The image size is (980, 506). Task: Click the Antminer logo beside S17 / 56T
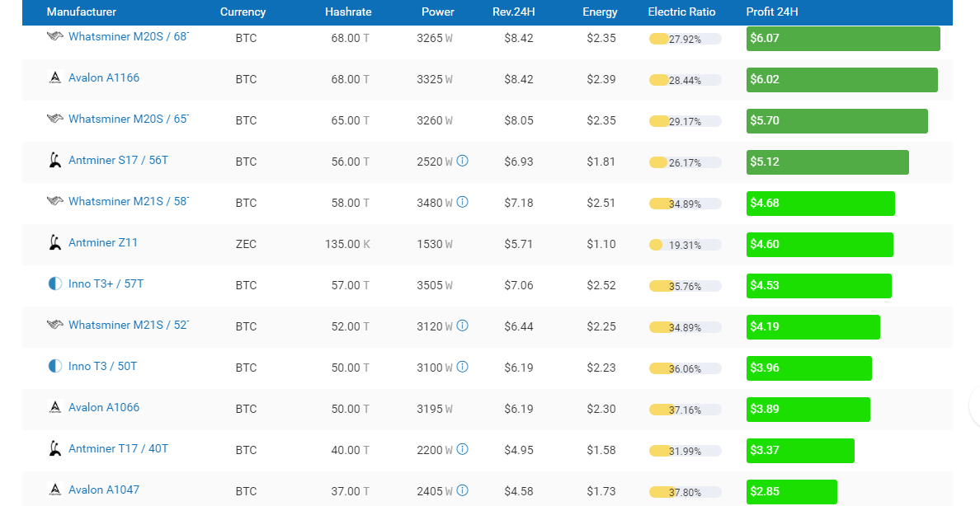(x=55, y=160)
